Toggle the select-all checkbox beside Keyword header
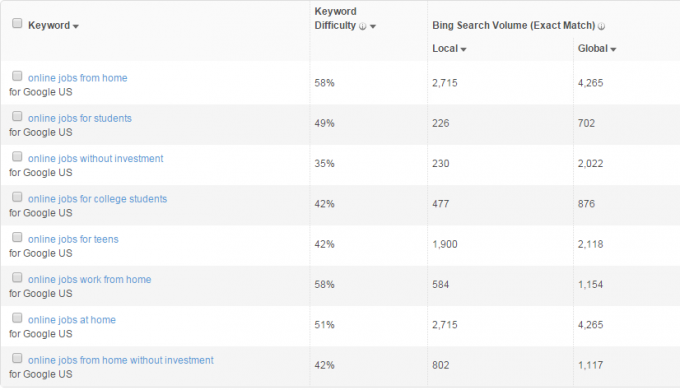Viewport: 680px width, 390px height. coord(17,23)
